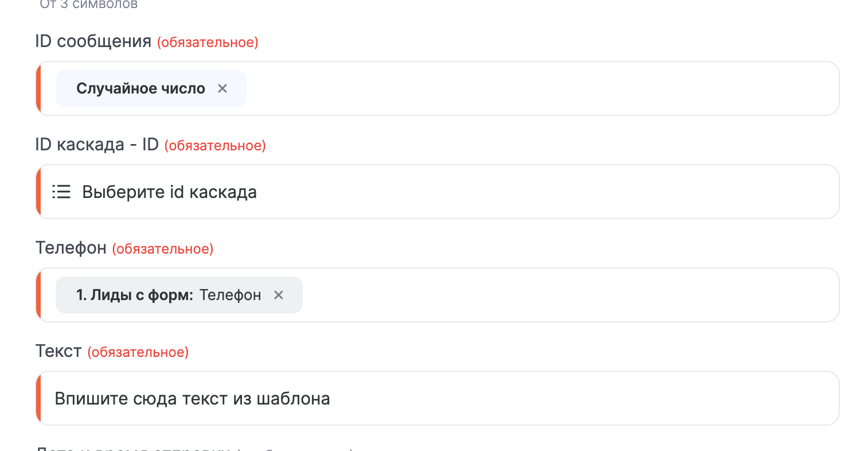Click the red (обязательное) text beside Текст
868x451 pixels.
tap(138, 351)
